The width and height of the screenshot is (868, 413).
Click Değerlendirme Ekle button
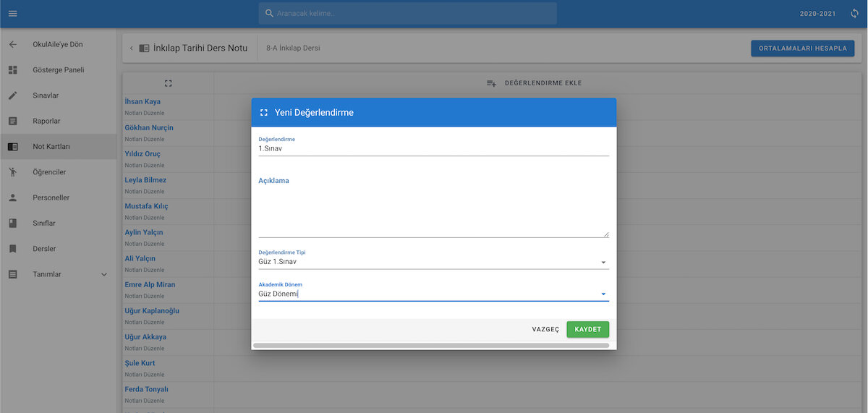[x=534, y=83]
